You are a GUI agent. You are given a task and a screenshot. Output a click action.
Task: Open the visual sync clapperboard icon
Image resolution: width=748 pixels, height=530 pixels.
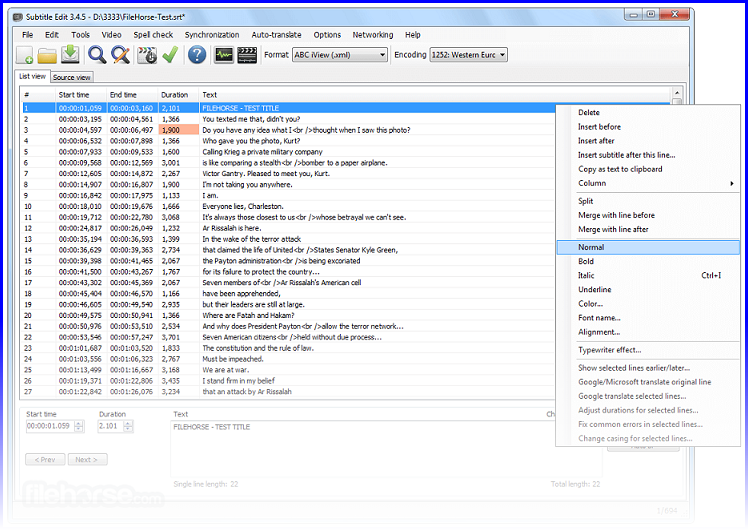click(x=147, y=55)
